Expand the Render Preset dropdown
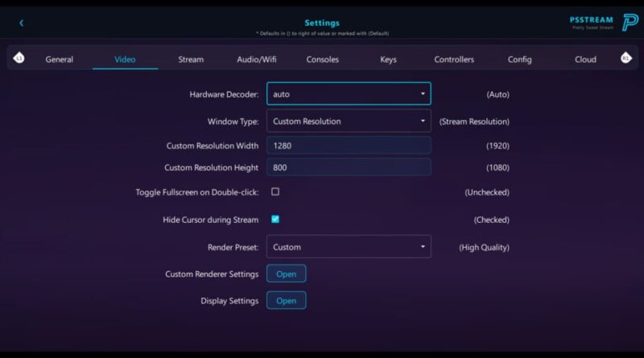Viewport: 644px width, 358px height. [x=349, y=247]
